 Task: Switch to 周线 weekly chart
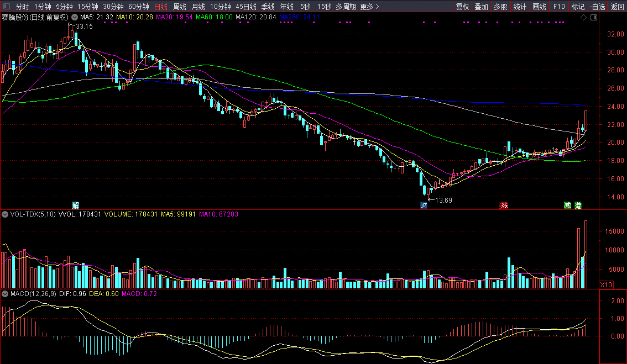(180, 7)
